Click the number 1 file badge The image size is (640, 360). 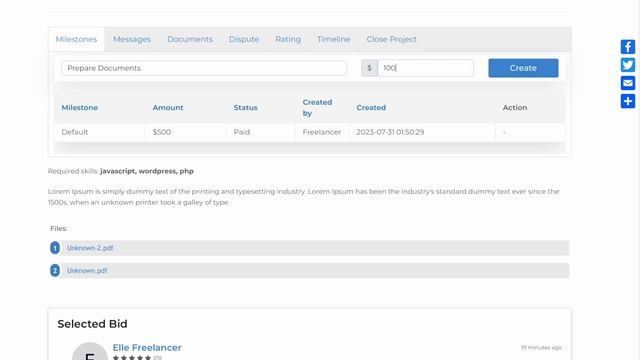pos(55,248)
